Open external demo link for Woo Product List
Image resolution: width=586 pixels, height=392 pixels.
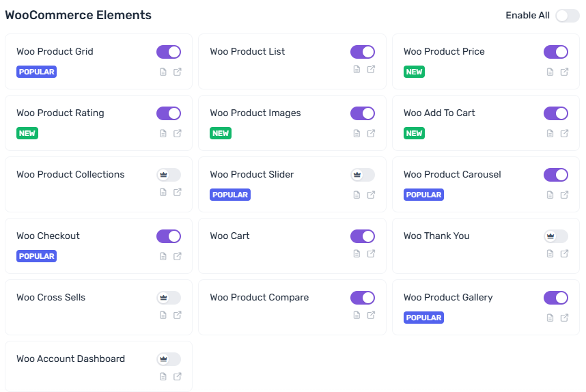(x=372, y=69)
